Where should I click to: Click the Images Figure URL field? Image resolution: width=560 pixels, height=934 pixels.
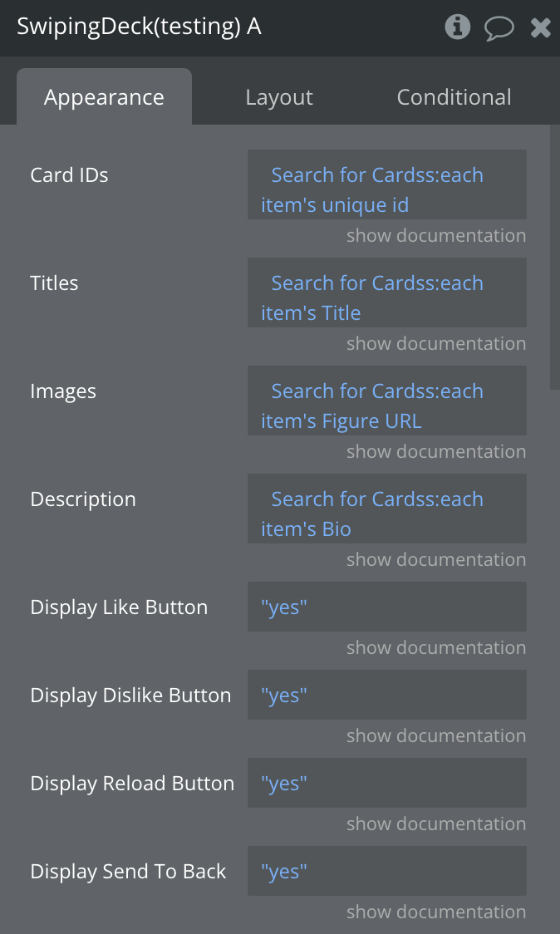point(386,401)
